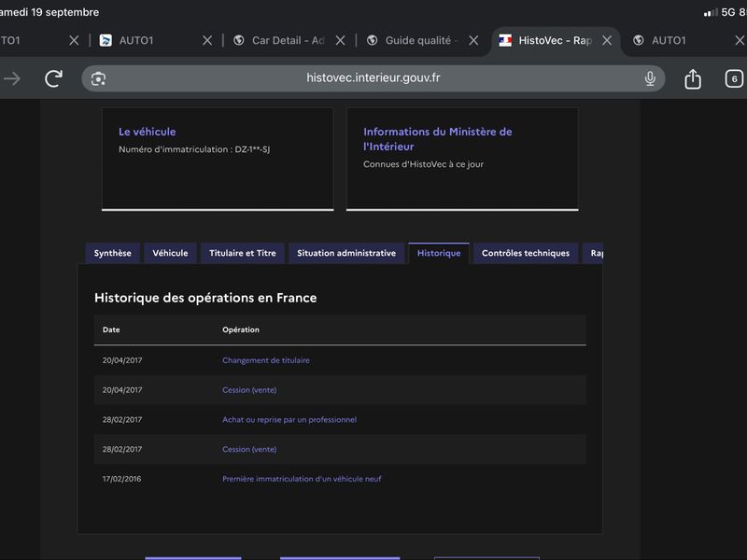
Task: Switch to the Car Detail browser tab
Action: pyautogui.click(x=279, y=40)
